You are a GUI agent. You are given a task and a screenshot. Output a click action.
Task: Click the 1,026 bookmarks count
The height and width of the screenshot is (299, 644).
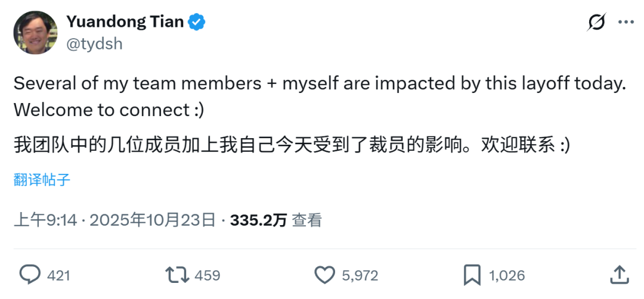click(507, 275)
